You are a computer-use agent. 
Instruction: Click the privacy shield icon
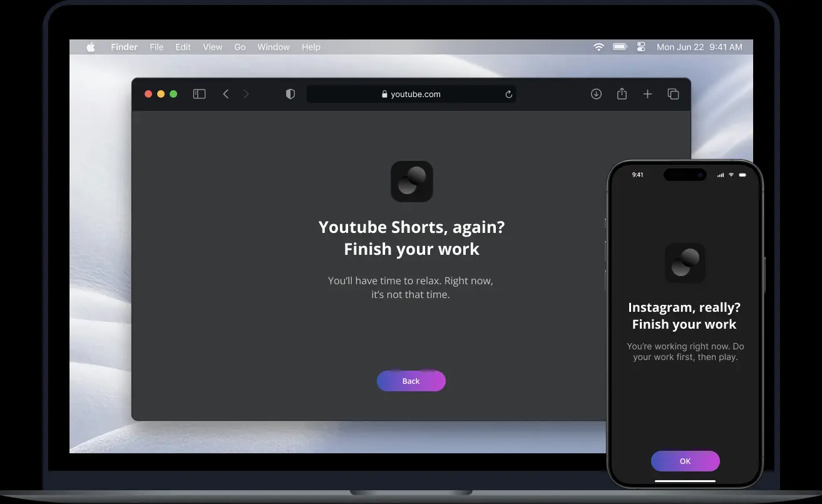point(290,94)
